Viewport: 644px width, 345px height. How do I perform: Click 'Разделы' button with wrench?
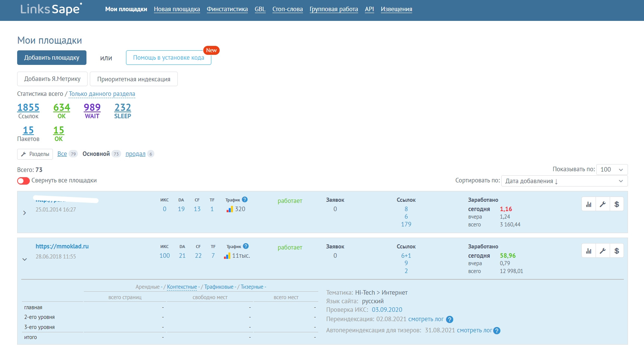click(x=35, y=154)
